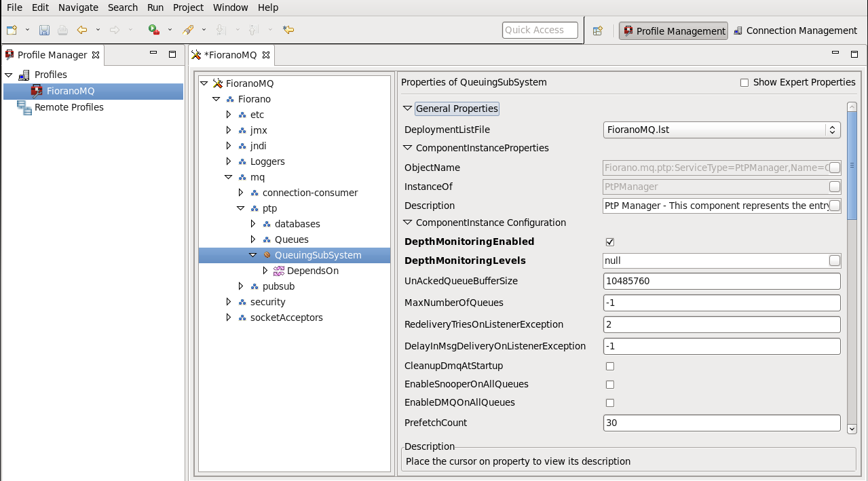The height and width of the screenshot is (481, 868).
Task: Click the Queues node icon
Action: pyautogui.click(x=267, y=239)
